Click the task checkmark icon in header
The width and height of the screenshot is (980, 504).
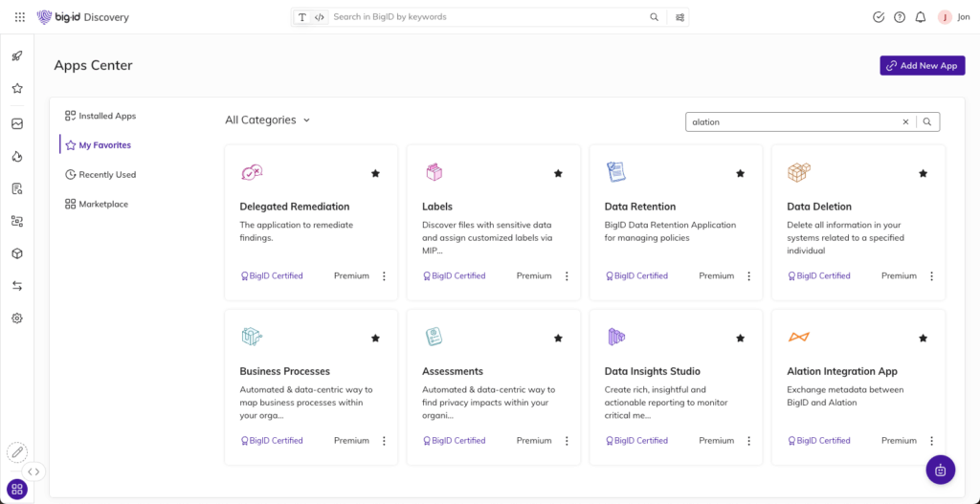tap(879, 17)
